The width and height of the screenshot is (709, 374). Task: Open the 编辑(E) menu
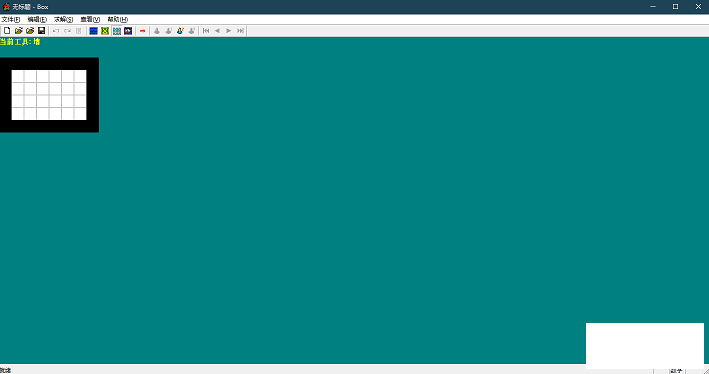[x=37, y=19]
